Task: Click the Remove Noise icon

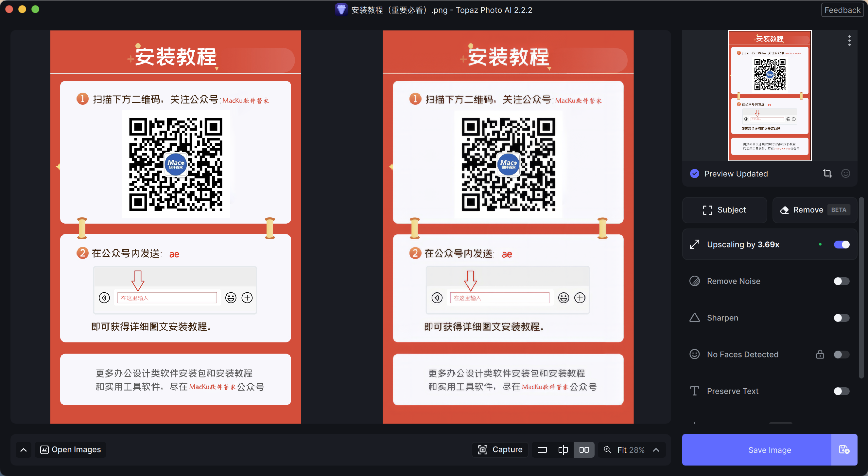Action: point(694,281)
